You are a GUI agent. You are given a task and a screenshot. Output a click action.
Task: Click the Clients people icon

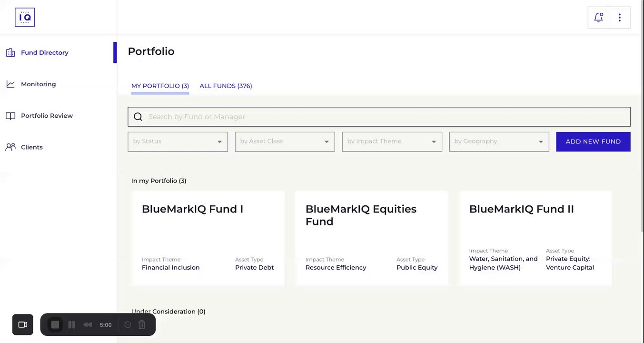(x=10, y=147)
